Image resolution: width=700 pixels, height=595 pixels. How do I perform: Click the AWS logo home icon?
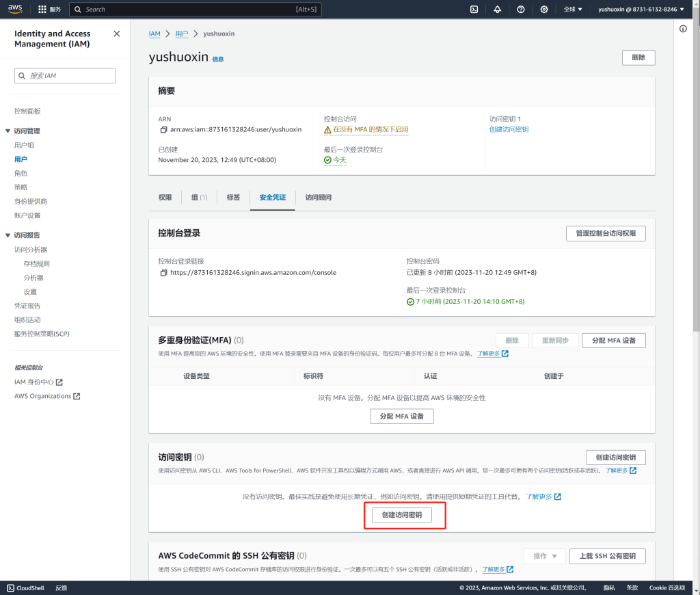point(15,9)
